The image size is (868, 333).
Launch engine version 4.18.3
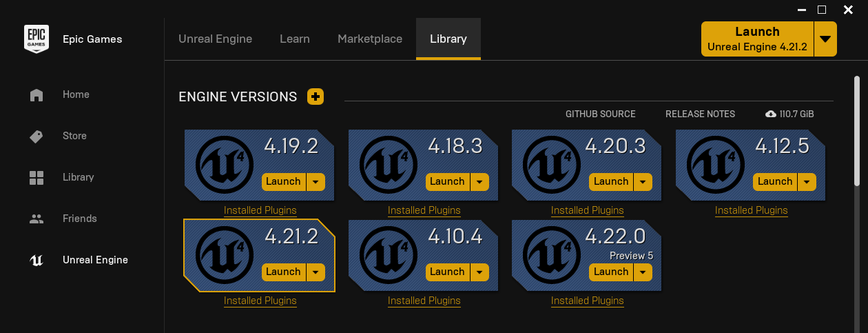(x=447, y=181)
